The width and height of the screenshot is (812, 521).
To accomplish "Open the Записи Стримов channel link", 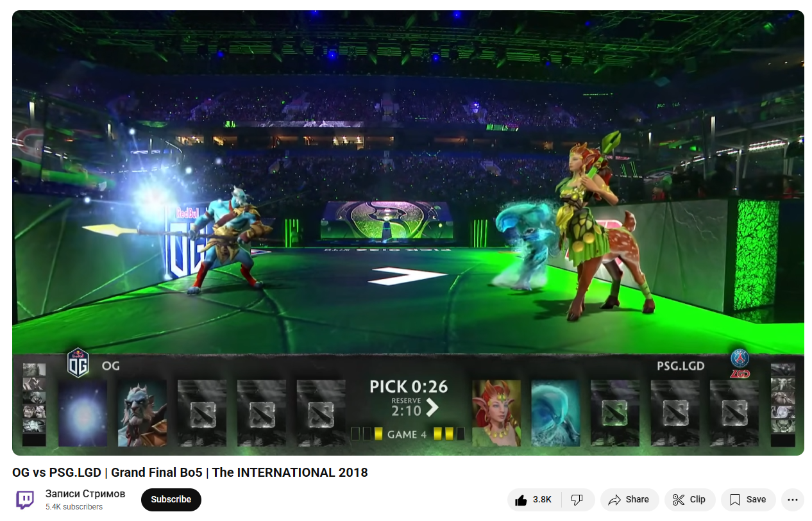I will click(85, 493).
